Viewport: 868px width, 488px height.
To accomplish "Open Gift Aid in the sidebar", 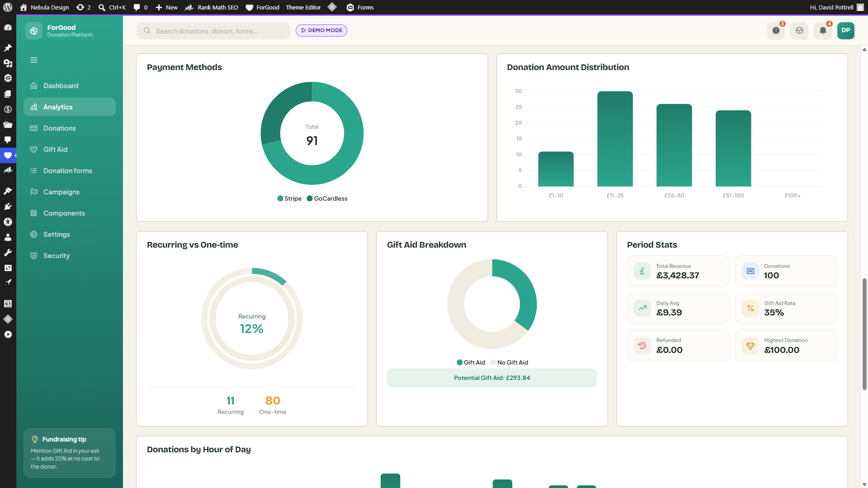I will [70, 150].
